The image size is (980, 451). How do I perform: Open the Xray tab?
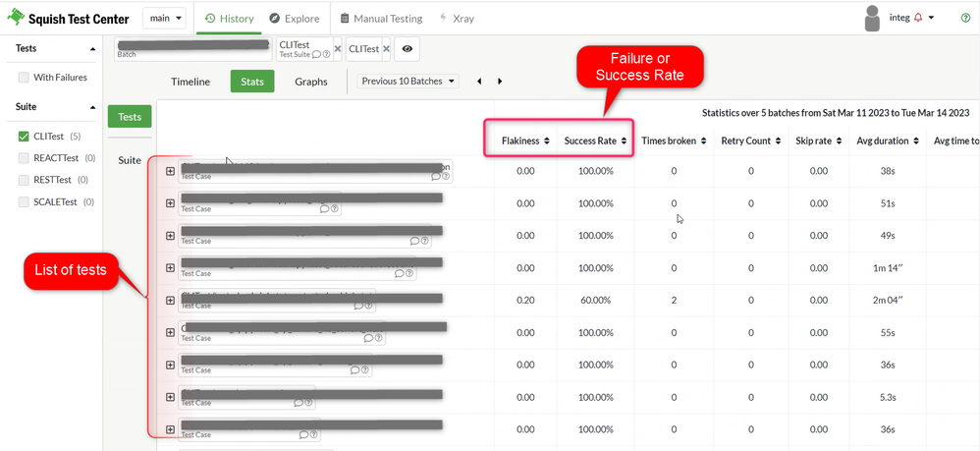click(457, 19)
